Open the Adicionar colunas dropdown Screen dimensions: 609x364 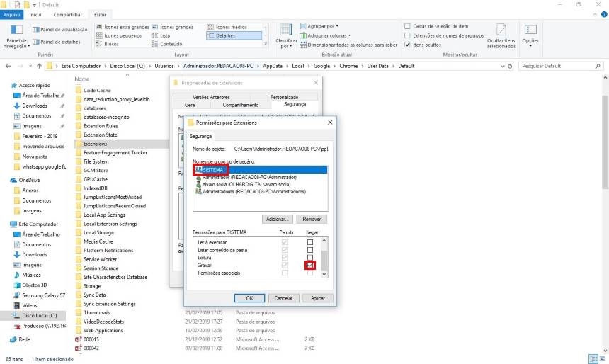pos(326,35)
